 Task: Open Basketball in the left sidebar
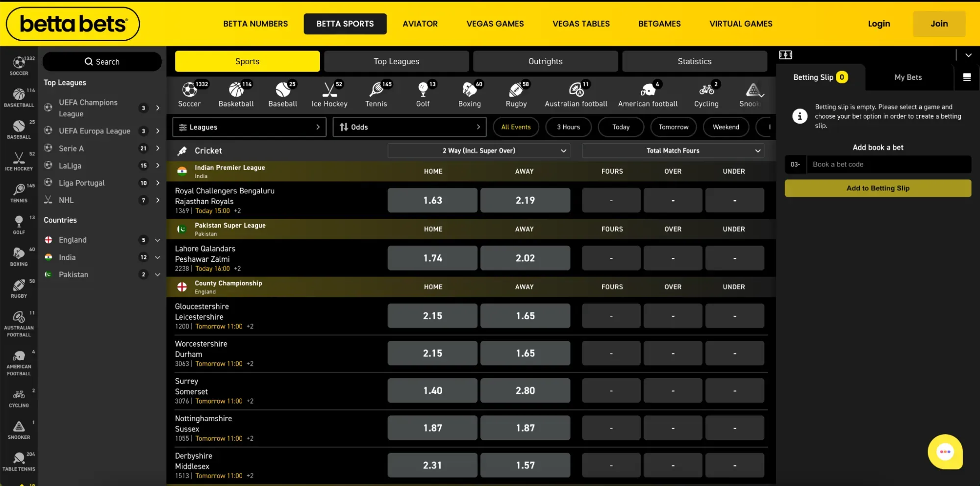click(x=19, y=98)
